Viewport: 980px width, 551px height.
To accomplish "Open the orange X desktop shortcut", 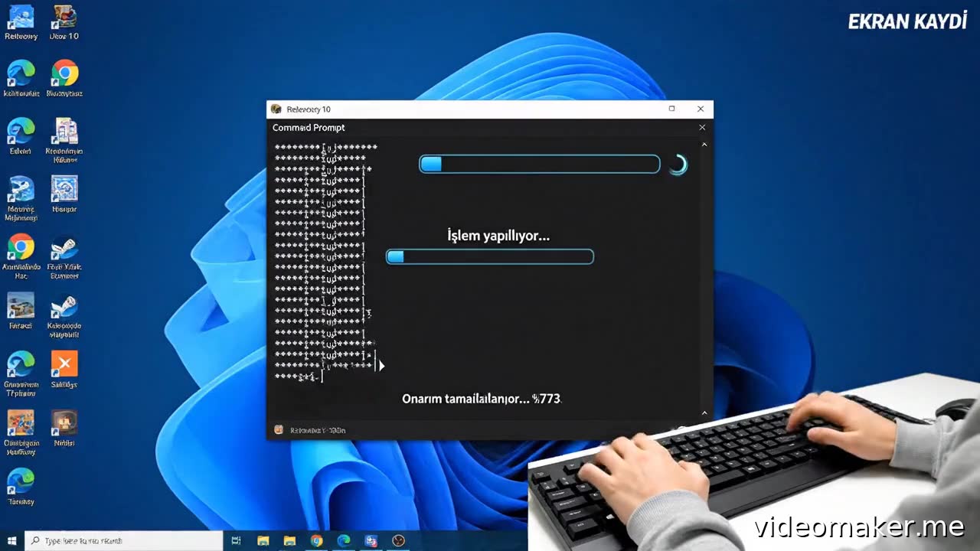I will pyautogui.click(x=64, y=364).
